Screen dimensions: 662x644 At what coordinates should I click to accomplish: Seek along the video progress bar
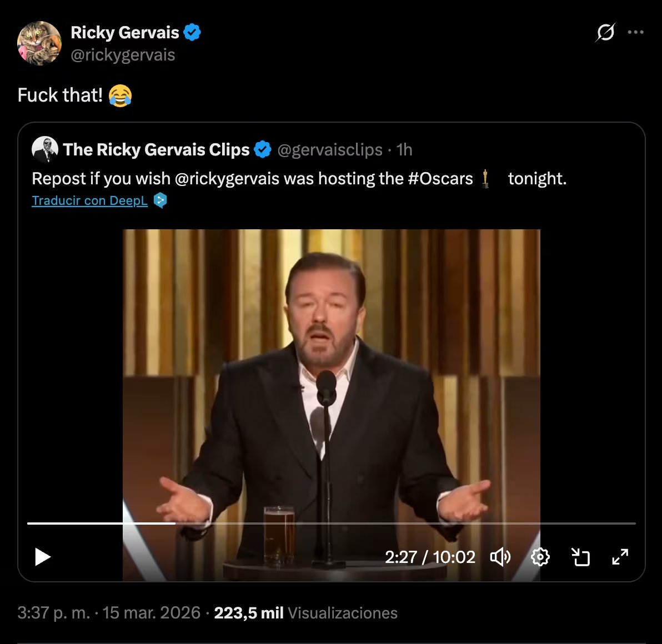point(333,523)
